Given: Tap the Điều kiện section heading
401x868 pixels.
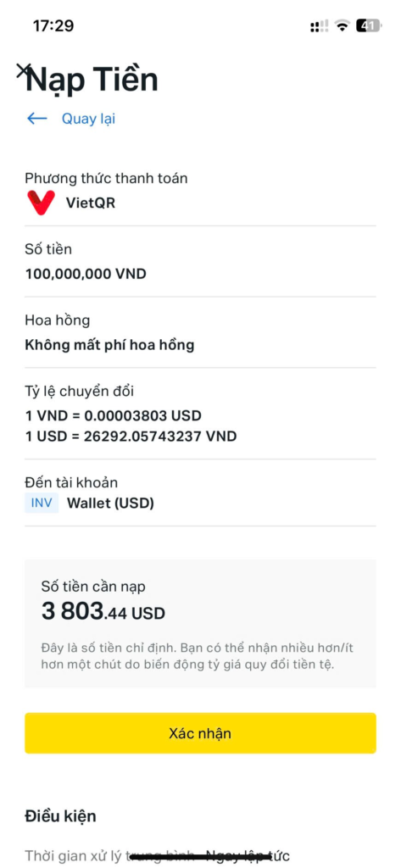Looking at the screenshot, I should click(x=60, y=816).
